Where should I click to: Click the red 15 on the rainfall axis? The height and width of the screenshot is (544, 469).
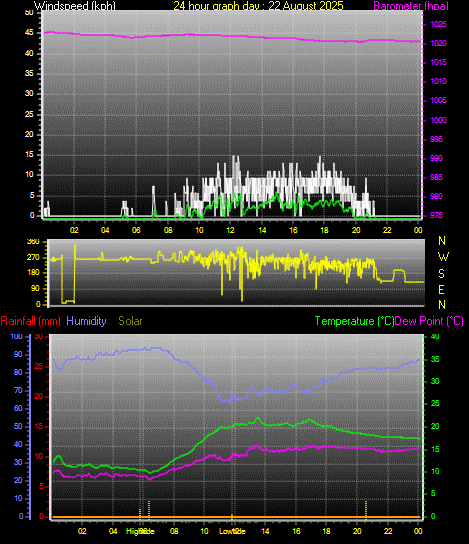tap(39, 426)
